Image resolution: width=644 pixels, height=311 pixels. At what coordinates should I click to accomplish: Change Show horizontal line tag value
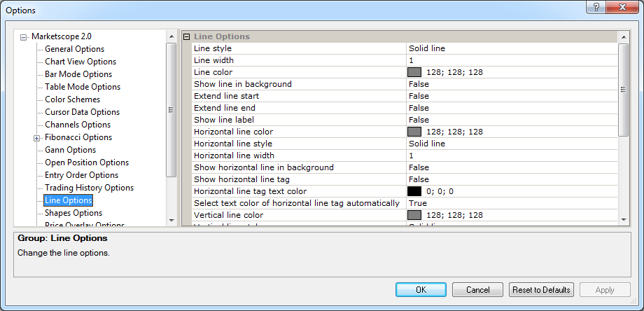point(512,179)
